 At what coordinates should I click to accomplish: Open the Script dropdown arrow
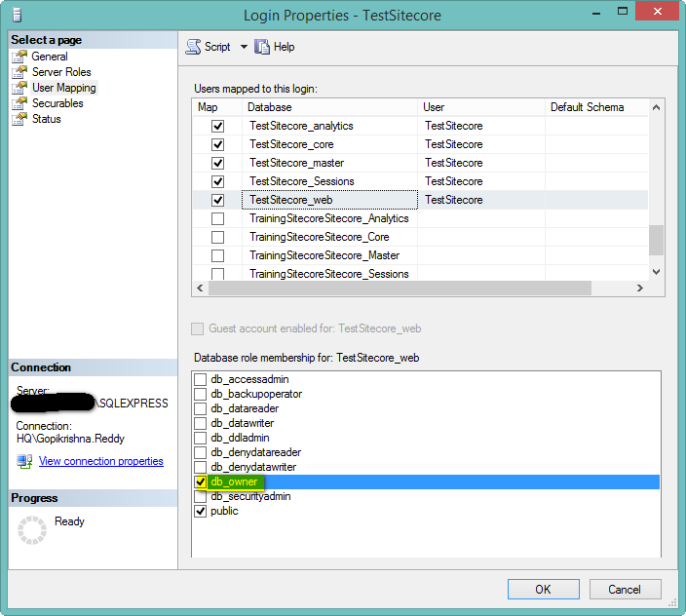[x=244, y=47]
